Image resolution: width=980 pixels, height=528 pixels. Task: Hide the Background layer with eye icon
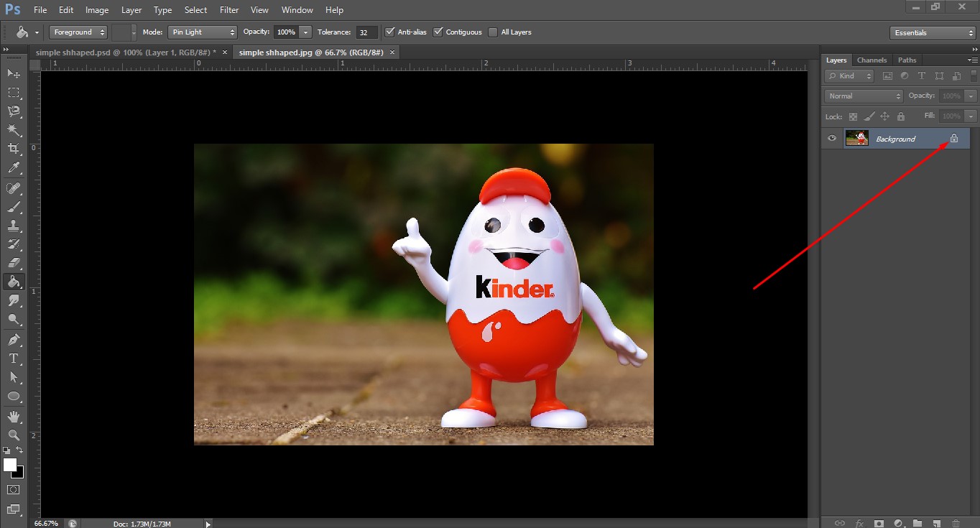832,139
